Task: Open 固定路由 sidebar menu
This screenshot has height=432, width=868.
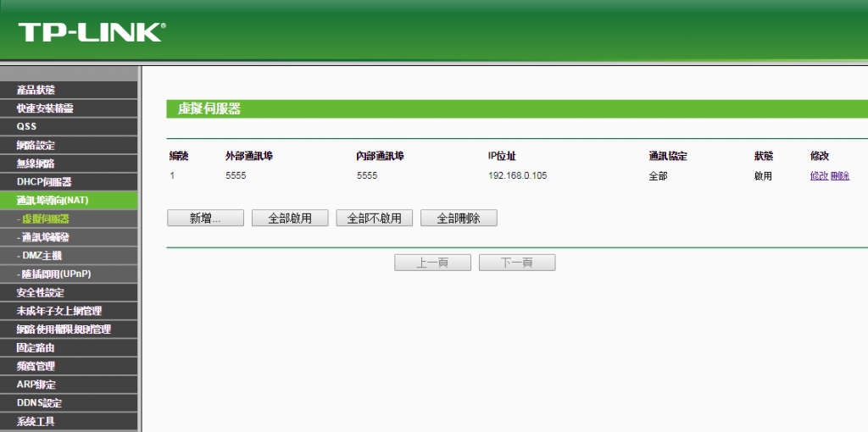Action: click(69, 348)
